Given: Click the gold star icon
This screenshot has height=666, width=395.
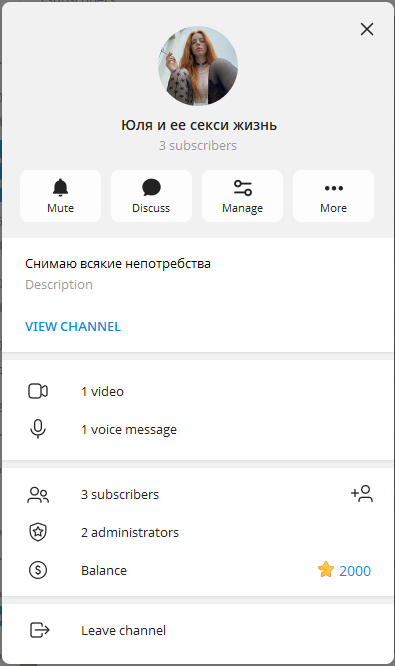Looking at the screenshot, I should (326, 570).
